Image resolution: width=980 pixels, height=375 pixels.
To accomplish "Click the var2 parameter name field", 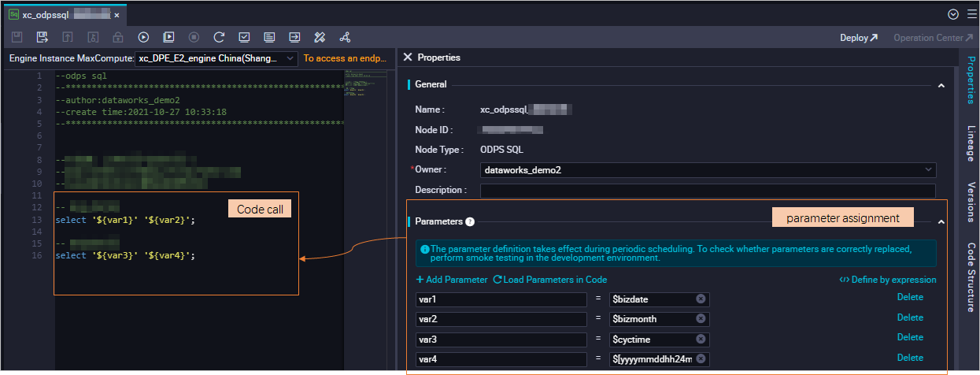I will coord(501,319).
